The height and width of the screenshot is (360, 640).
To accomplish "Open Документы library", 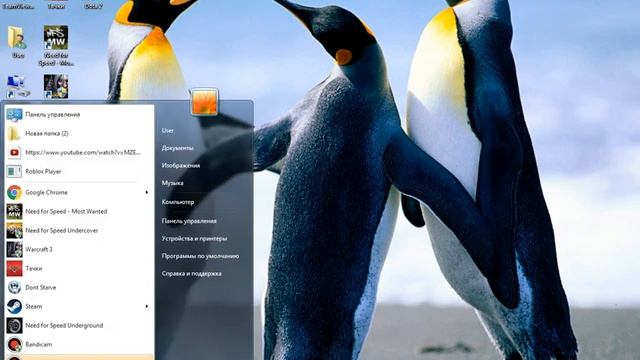I will point(178,148).
